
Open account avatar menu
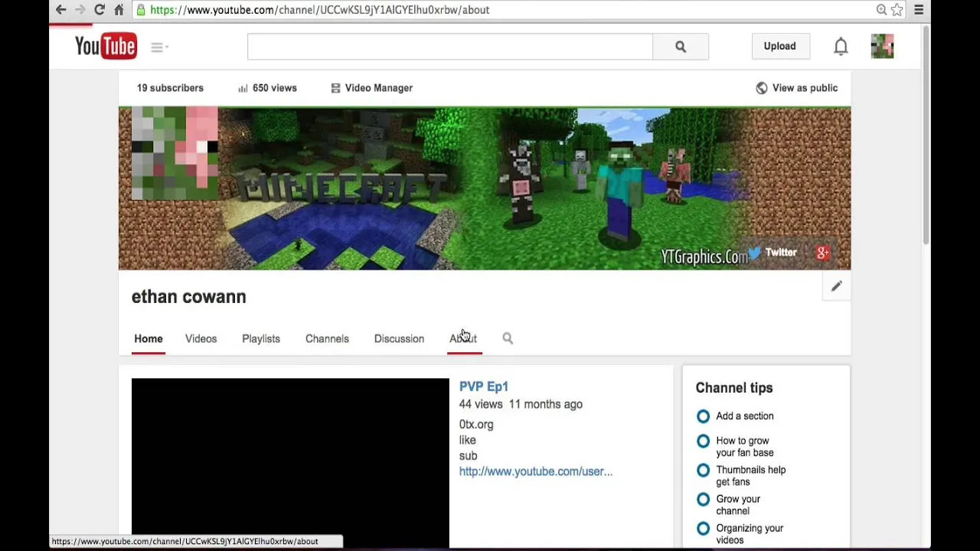tap(882, 47)
